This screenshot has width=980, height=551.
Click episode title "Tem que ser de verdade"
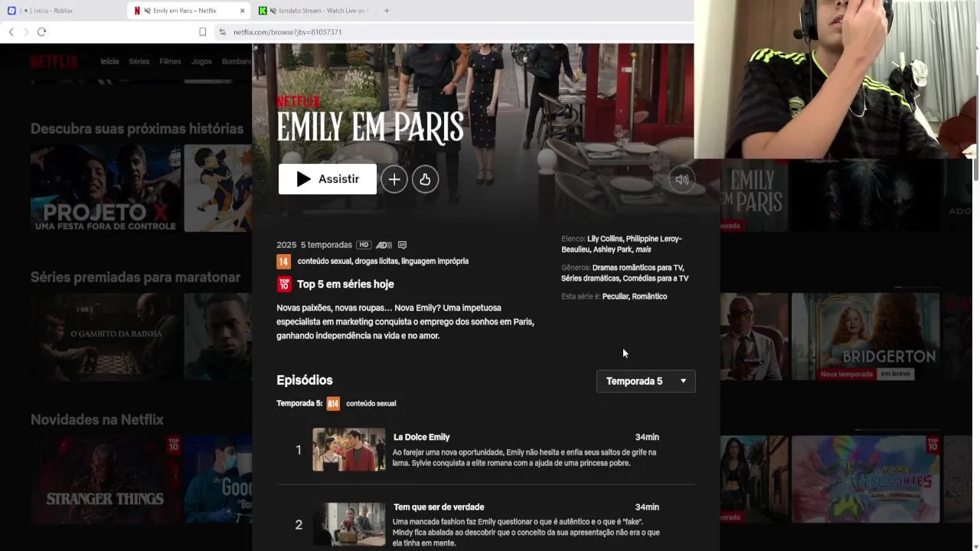(x=439, y=507)
